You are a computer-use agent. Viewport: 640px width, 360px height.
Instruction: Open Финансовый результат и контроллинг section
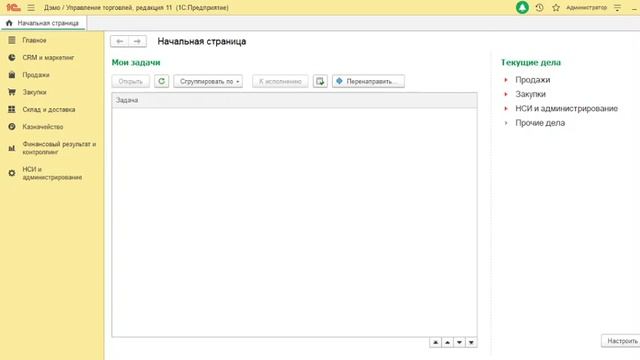click(x=59, y=148)
